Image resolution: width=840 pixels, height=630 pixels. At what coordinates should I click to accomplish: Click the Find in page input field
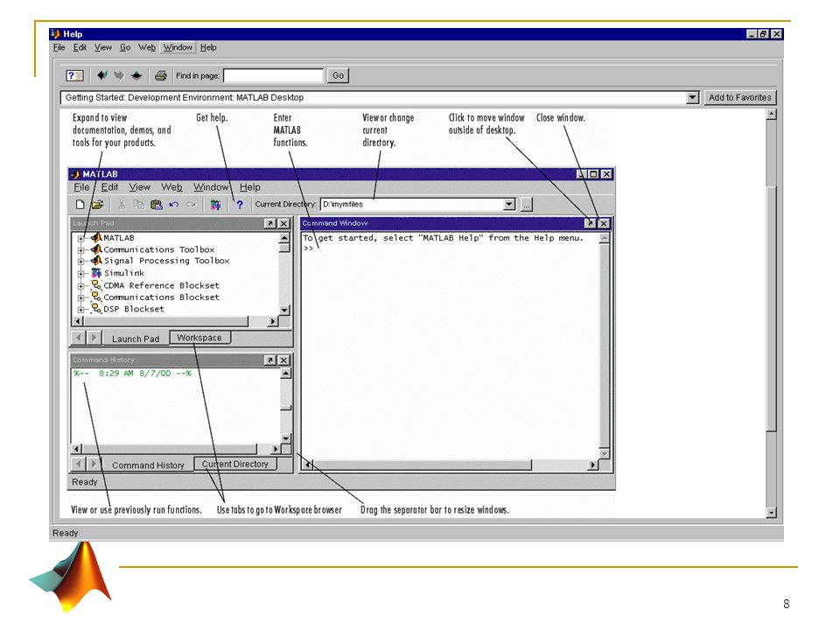pyautogui.click(x=273, y=75)
